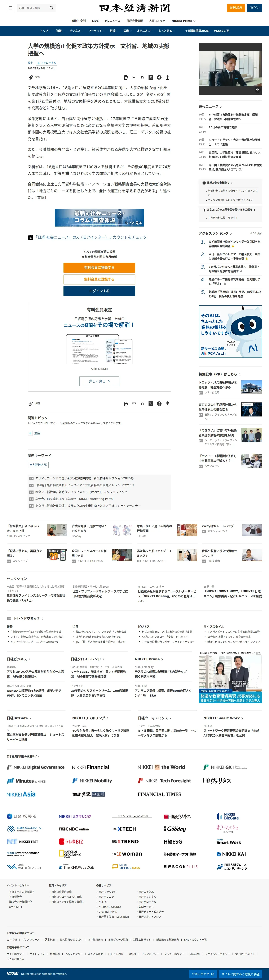Click サイトに関するご意見ご要望 footer button
The image size is (269, 980).
pos(241,974)
